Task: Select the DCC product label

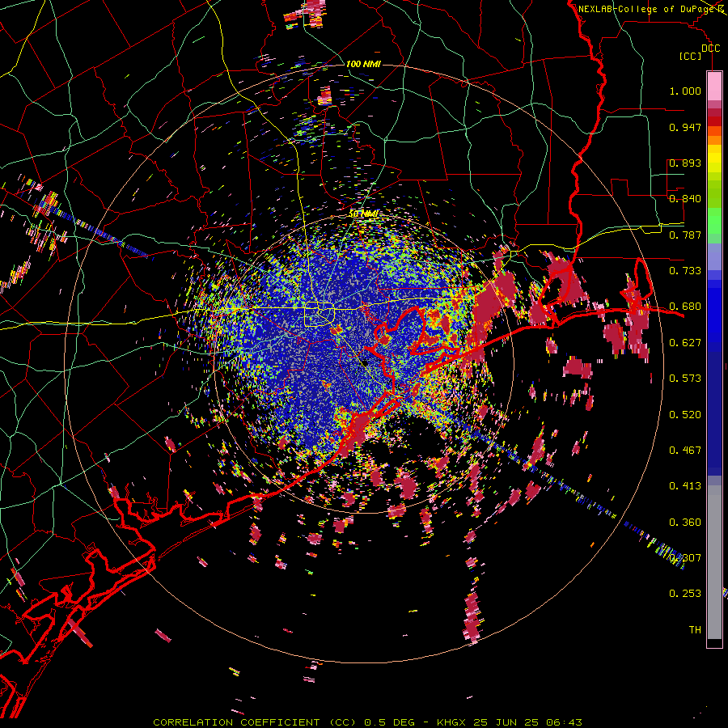Action: [x=710, y=49]
